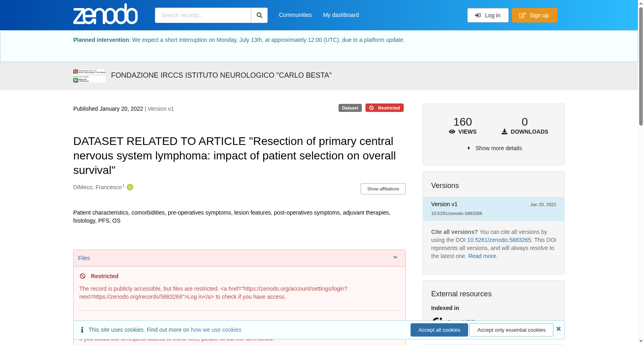Click the Carlo Besta community logo
644x345 pixels.
(89, 76)
